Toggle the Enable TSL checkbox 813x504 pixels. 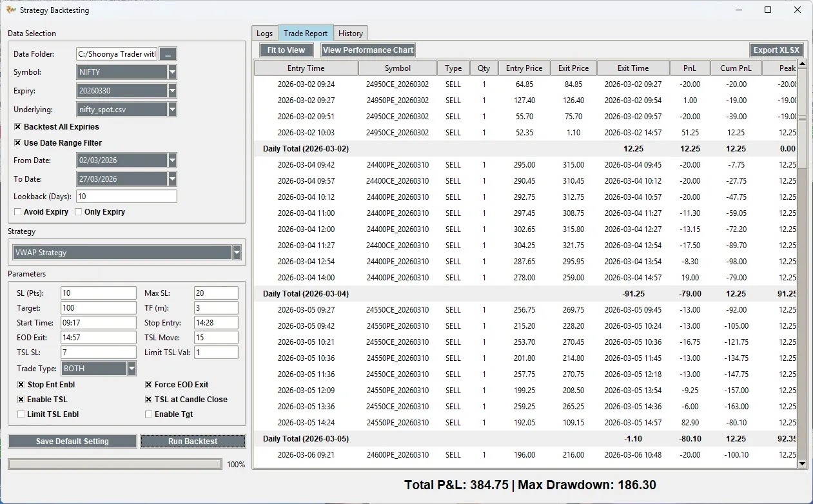(21, 400)
